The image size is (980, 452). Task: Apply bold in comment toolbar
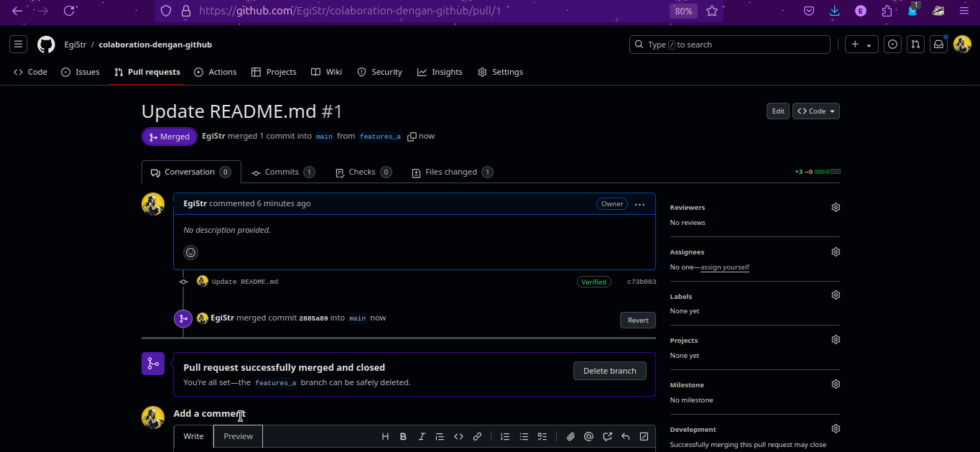(403, 436)
